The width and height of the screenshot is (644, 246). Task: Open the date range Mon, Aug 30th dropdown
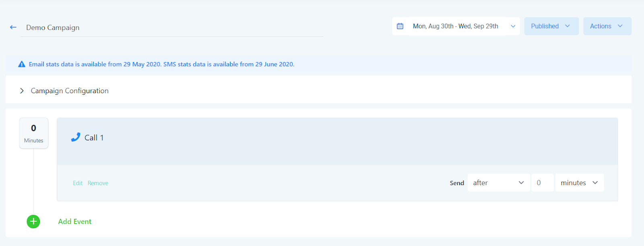(x=456, y=26)
